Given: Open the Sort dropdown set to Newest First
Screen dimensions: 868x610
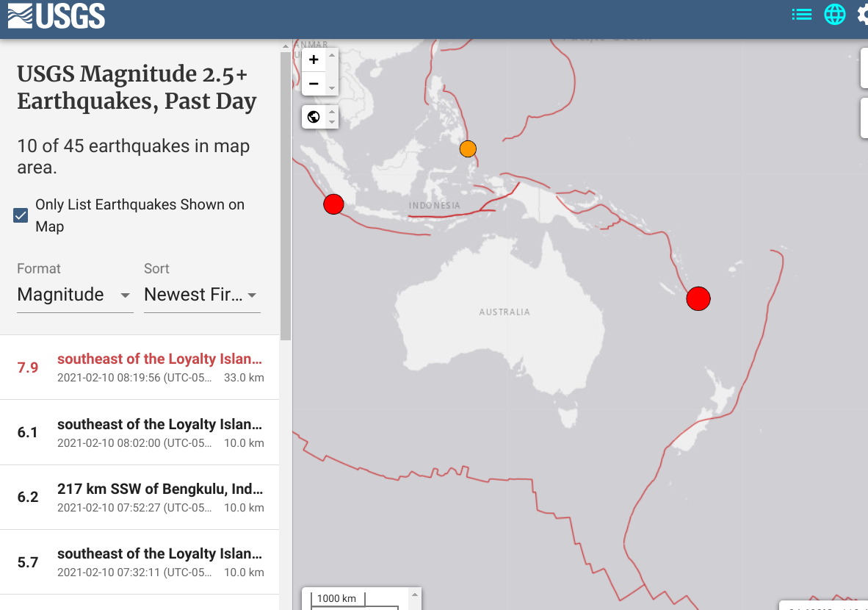Looking at the screenshot, I should click(x=201, y=295).
